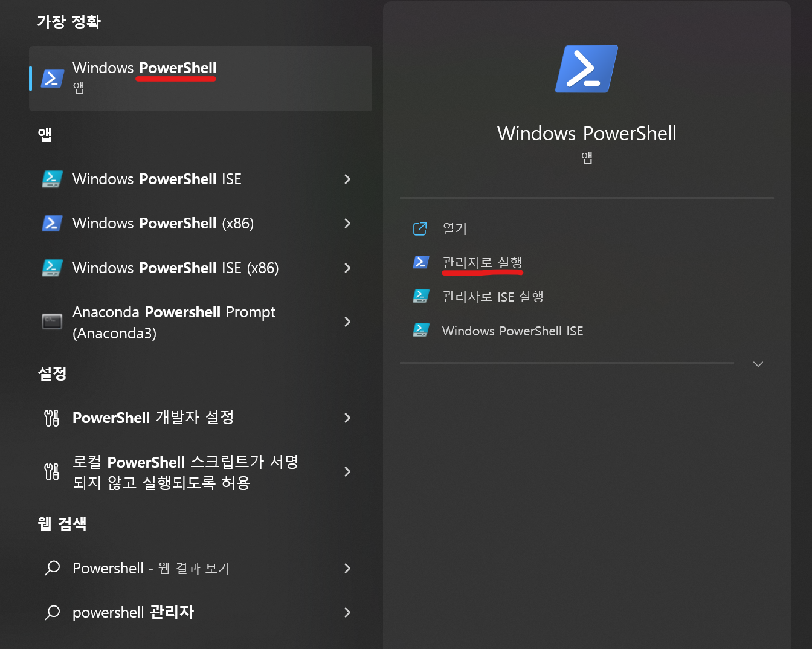The image size is (812, 649).
Task: Choose Windows PowerShell ISE action in preview pane
Action: (x=512, y=331)
